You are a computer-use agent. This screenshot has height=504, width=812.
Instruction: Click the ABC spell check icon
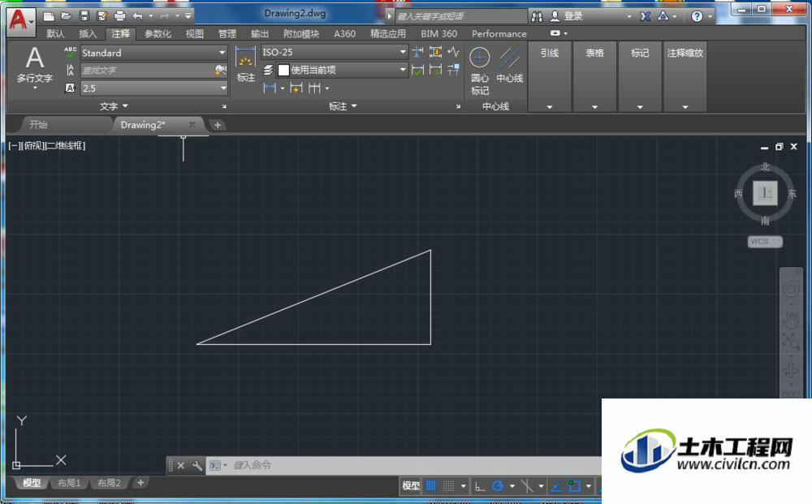point(70,52)
